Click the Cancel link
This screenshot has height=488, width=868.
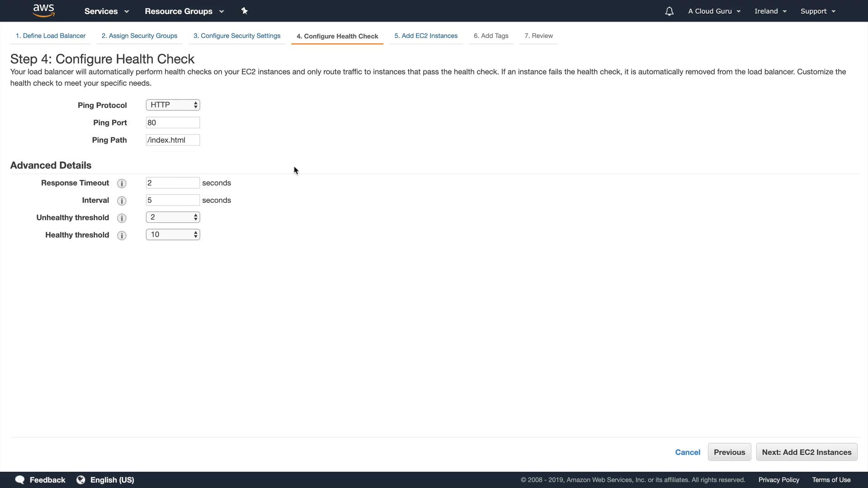pos(687,452)
